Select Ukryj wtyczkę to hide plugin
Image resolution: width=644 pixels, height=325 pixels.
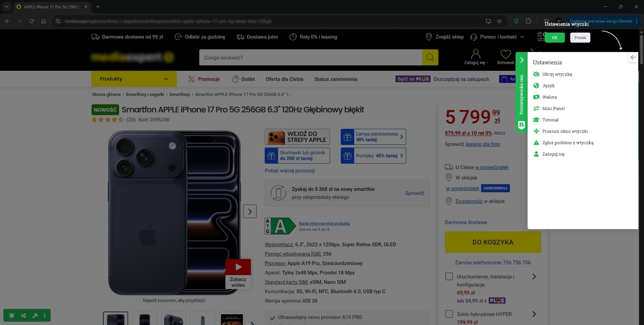coord(557,74)
